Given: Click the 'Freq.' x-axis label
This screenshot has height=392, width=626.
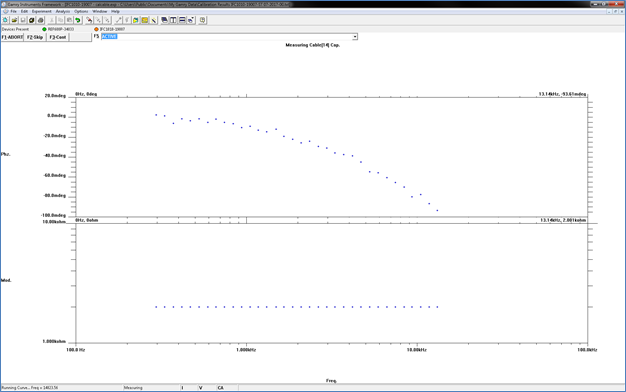Looking at the screenshot, I should click(x=331, y=381).
